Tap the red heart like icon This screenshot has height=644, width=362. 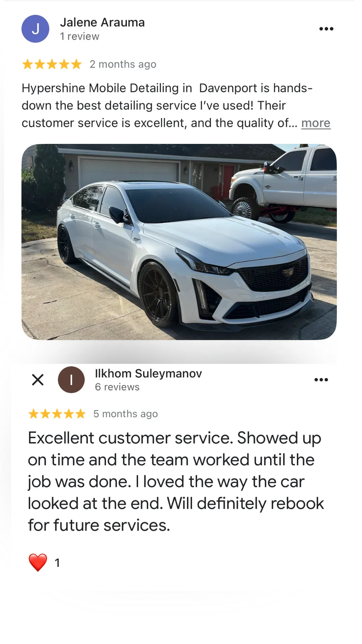click(x=38, y=562)
